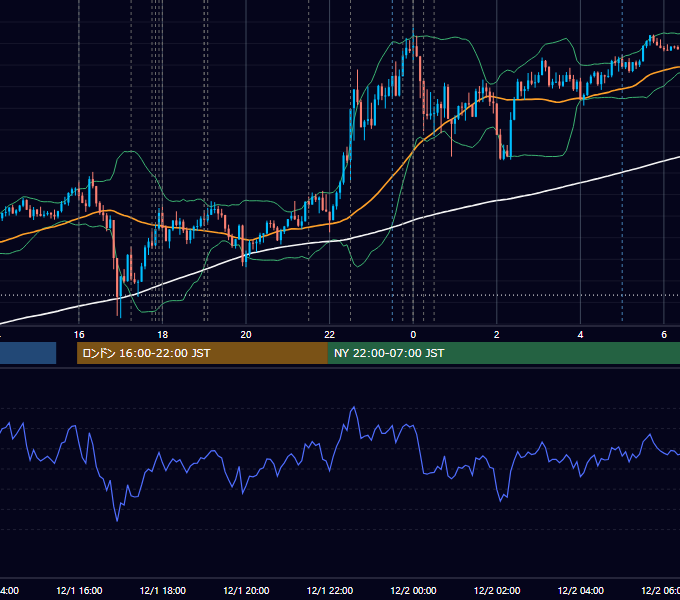The height and width of the screenshot is (600, 680).
Task: Click the hour 18 axis tick label
Action: click(162, 335)
